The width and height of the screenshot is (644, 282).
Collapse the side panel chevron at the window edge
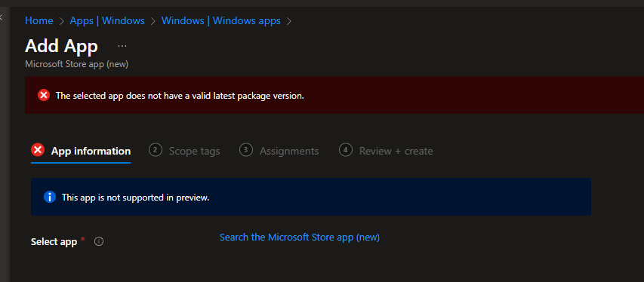(x=2, y=17)
